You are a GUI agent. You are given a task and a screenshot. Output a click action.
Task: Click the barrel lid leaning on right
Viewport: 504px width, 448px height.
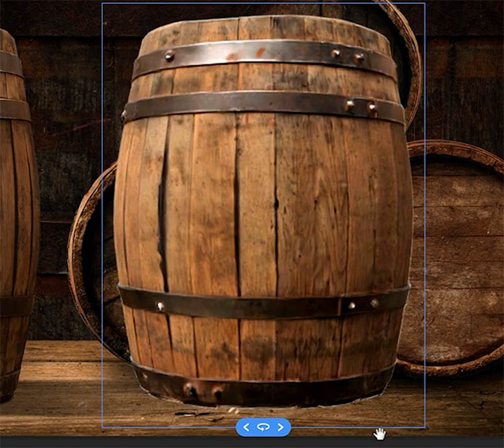tap(457, 255)
